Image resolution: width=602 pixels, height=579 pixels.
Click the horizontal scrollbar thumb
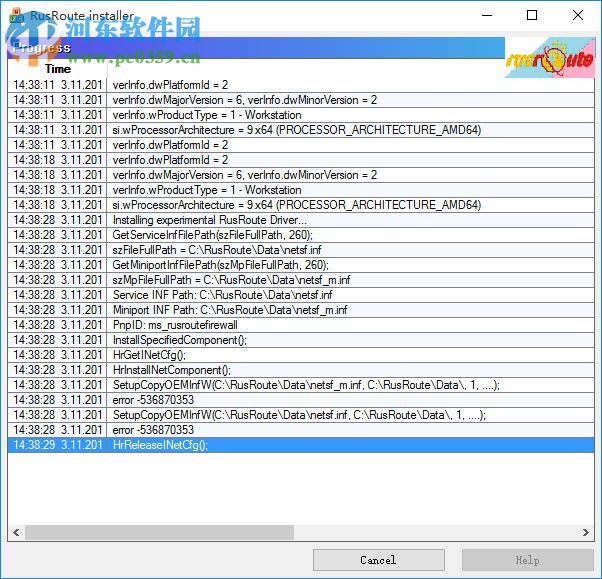(159, 532)
